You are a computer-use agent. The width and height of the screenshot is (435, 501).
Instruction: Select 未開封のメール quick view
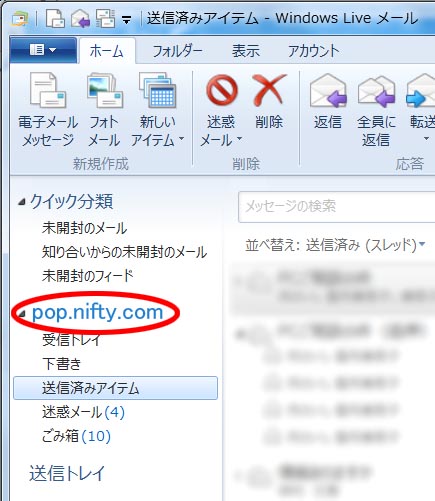[84, 228]
